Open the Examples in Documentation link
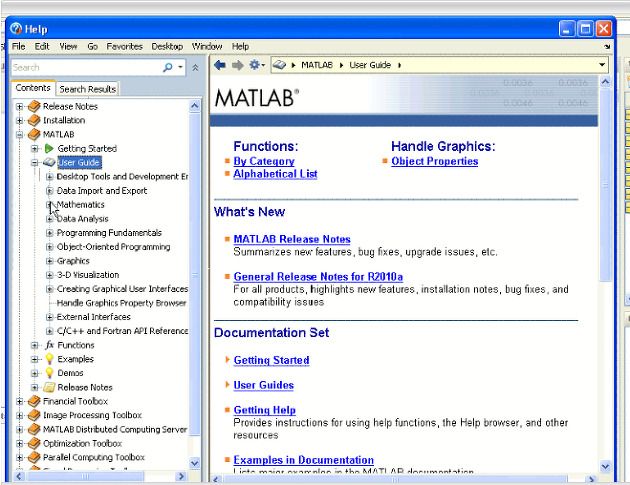630x485 pixels. click(304, 460)
